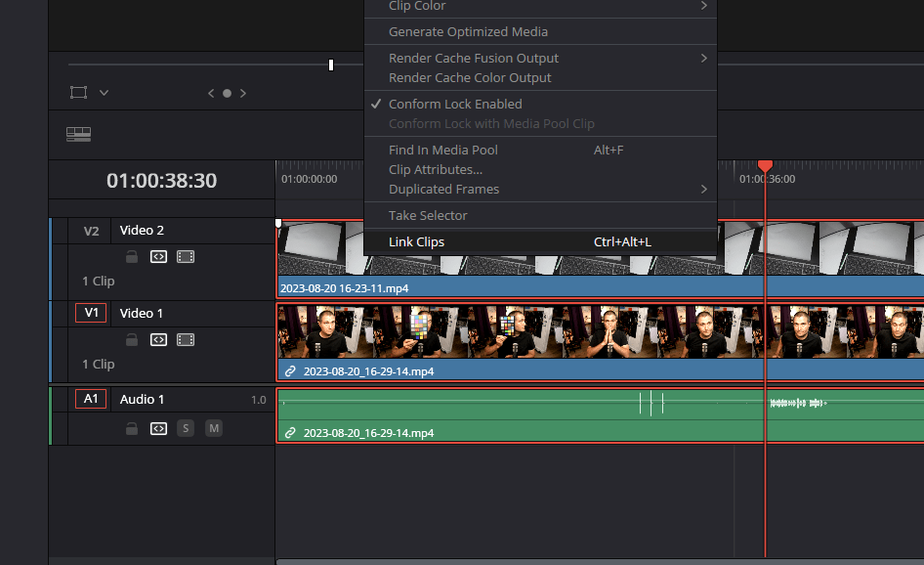Go to previous keyframe arrow

pyautogui.click(x=211, y=93)
